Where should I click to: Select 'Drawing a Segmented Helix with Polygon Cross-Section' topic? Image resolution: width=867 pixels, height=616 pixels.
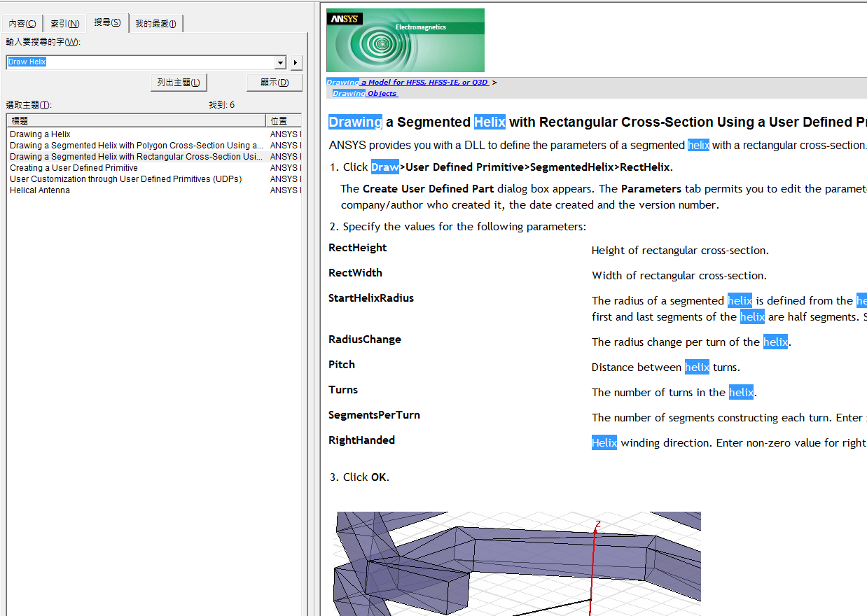(137, 146)
